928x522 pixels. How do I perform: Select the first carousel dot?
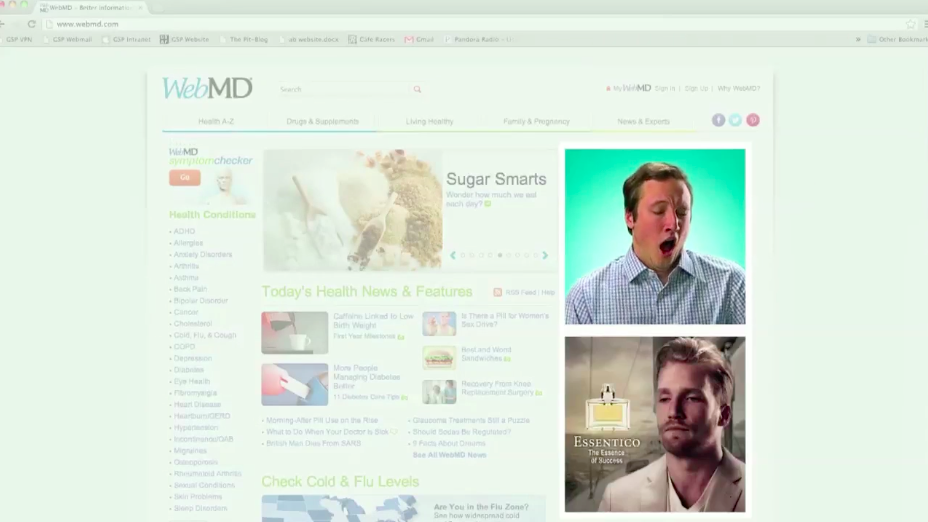(x=463, y=255)
